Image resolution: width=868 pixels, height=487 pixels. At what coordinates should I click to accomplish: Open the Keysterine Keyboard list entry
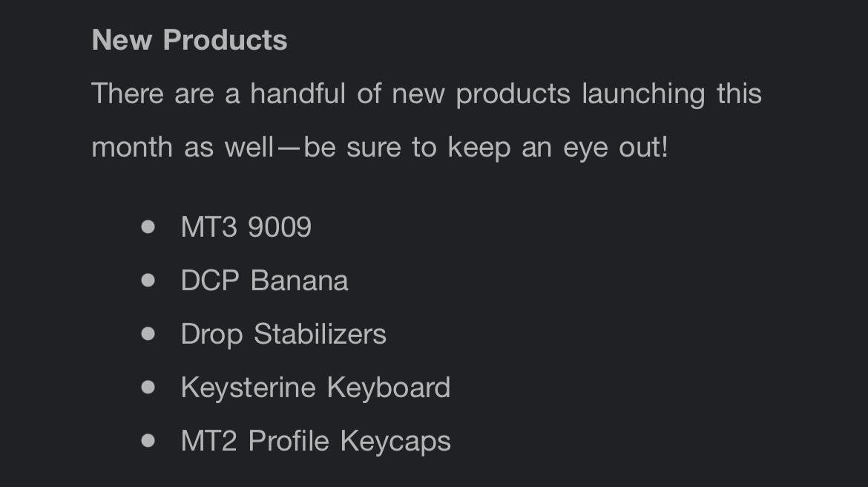click(x=315, y=388)
